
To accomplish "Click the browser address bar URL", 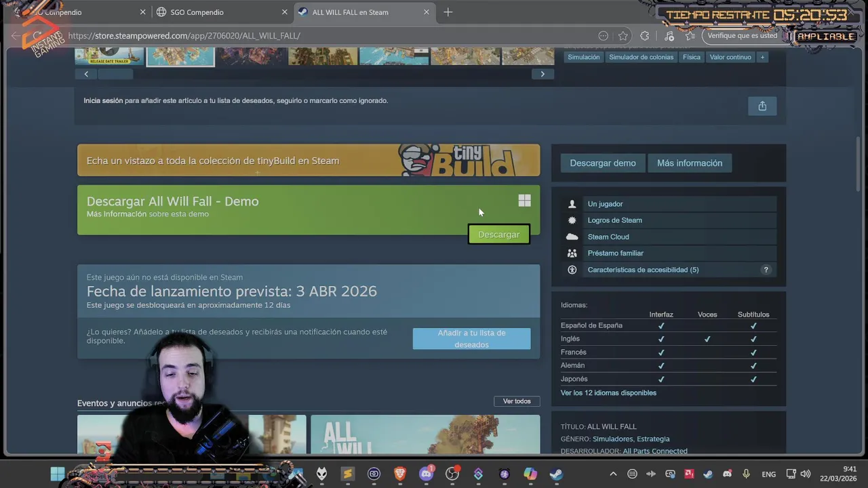I will point(184,36).
